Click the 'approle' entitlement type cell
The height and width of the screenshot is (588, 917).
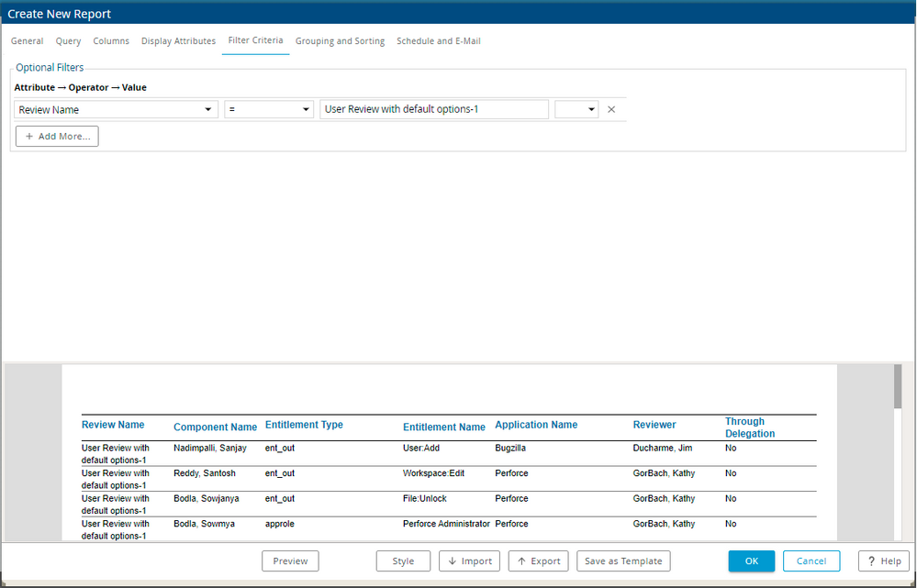point(280,524)
